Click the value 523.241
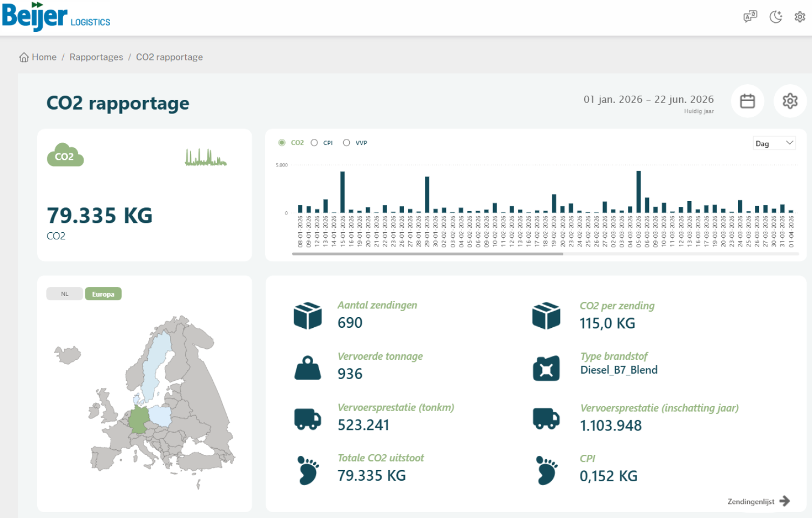Viewport: 812px width, 518px height. pyautogui.click(x=363, y=425)
